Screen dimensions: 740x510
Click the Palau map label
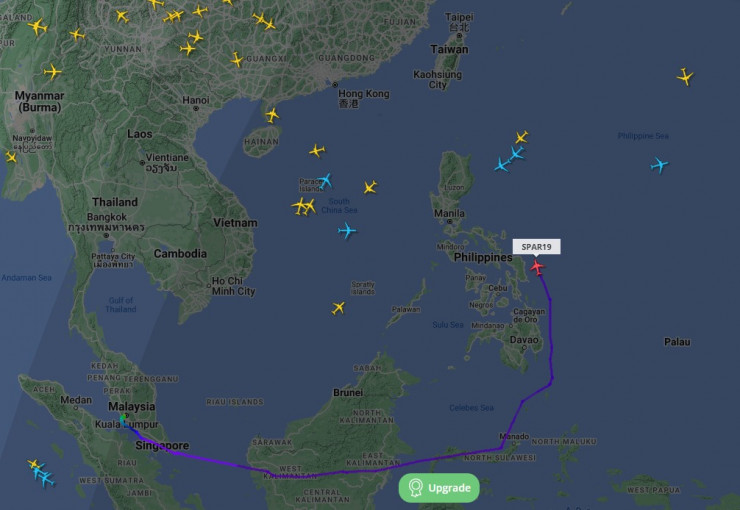click(x=677, y=342)
